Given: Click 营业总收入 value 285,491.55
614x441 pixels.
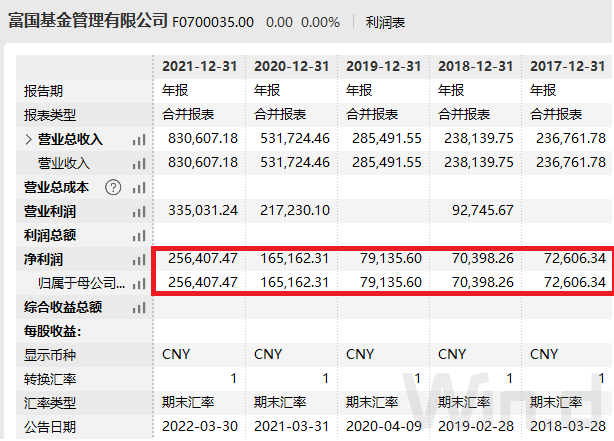Looking at the screenshot, I should [x=387, y=139].
